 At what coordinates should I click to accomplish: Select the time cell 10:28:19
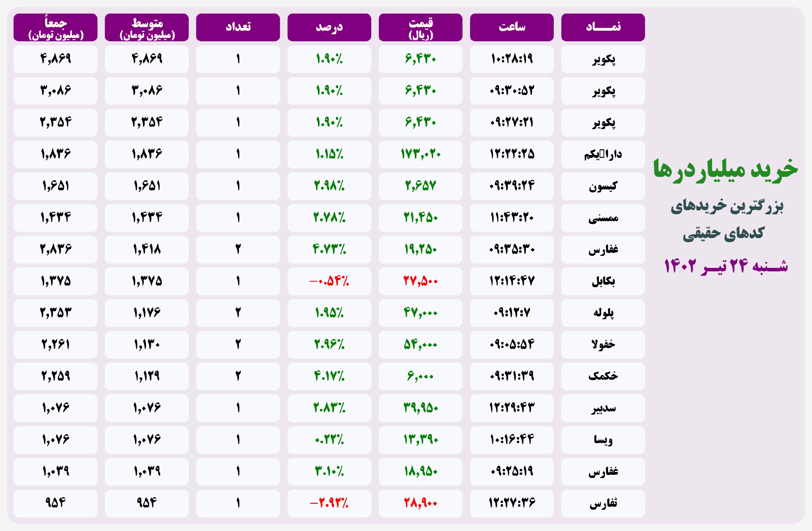511,59
